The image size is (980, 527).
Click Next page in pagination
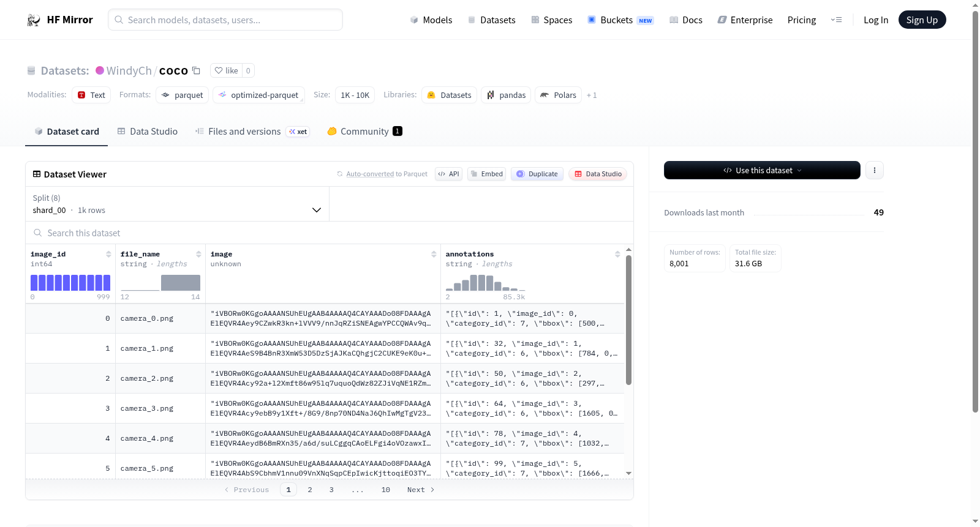[421, 490]
